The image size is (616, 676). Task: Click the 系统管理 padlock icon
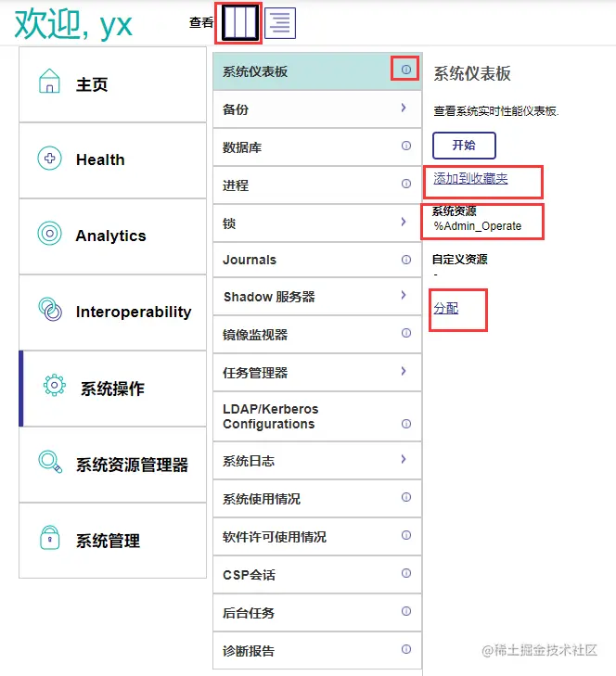click(x=49, y=538)
